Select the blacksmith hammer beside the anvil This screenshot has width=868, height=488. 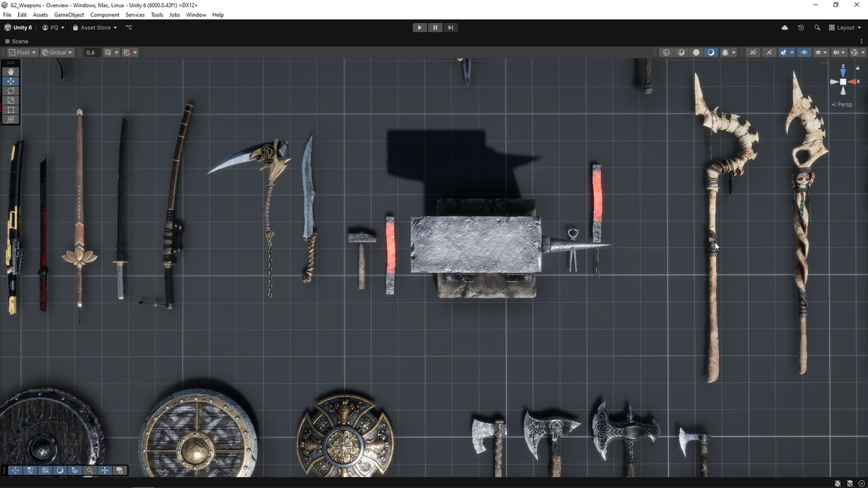pyautogui.click(x=362, y=258)
